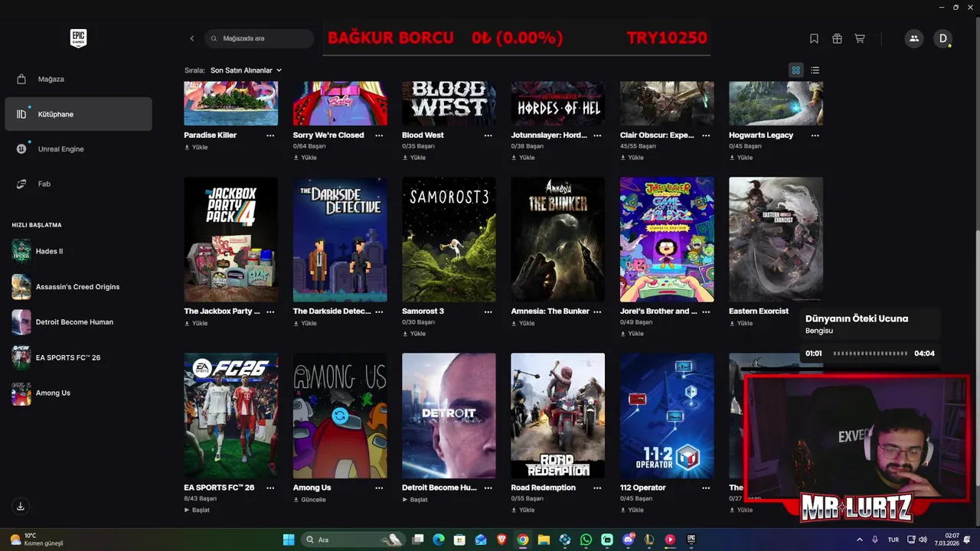Viewport: 980px width, 551px height.
Task: Open Amnesia: The Bunker cover
Action: (x=558, y=240)
